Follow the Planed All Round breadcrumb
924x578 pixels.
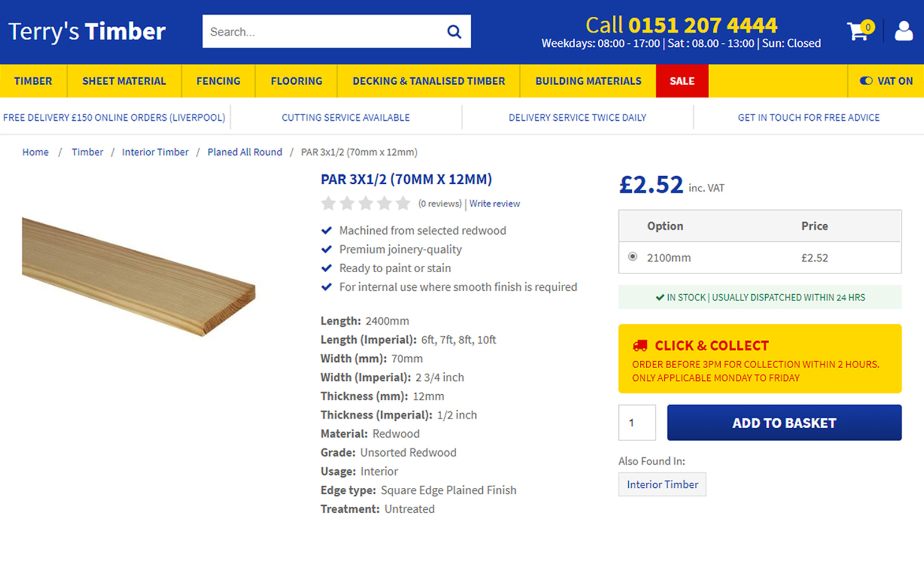pos(245,152)
